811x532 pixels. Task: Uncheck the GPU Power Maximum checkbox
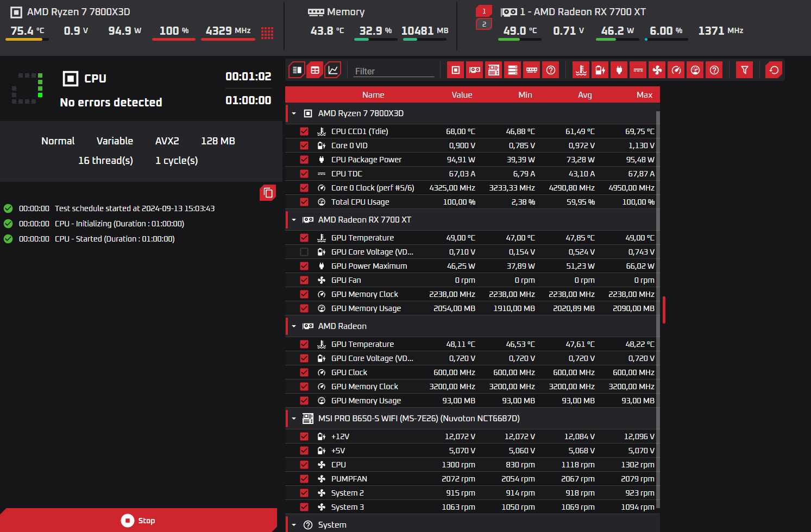pos(304,266)
